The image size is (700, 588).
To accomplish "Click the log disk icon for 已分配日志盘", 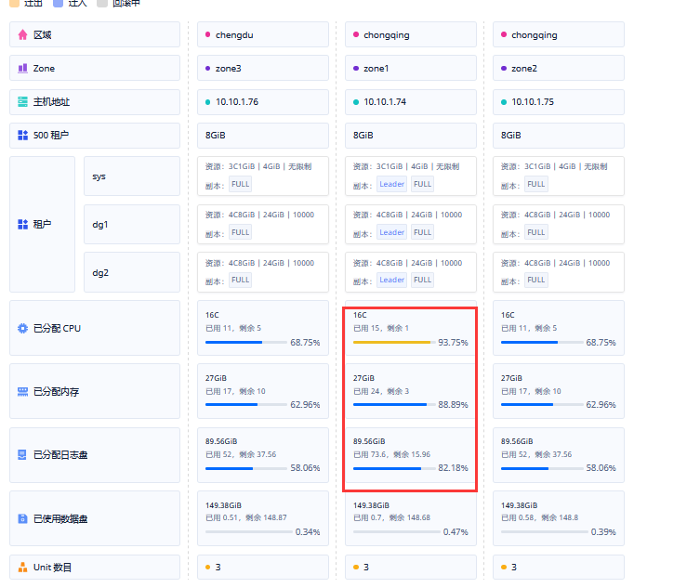I will click(22, 455).
